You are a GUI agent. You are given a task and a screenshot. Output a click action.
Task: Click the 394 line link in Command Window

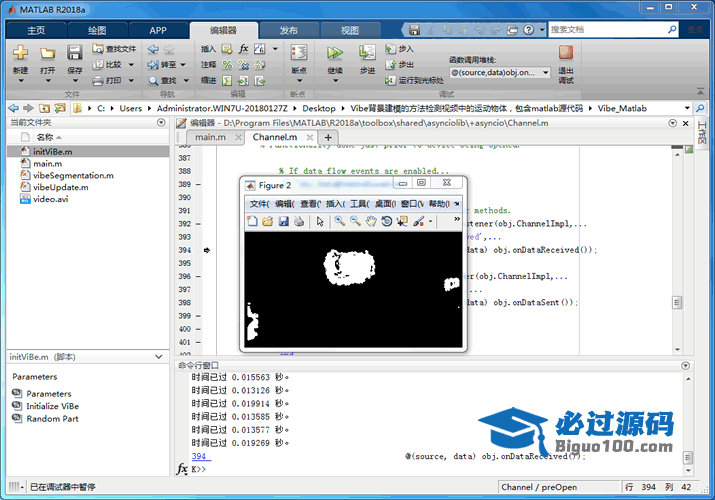(x=199, y=456)
